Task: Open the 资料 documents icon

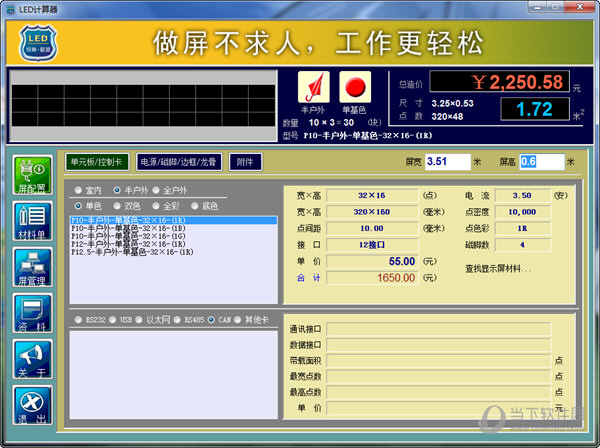Action: coord(32,314)
